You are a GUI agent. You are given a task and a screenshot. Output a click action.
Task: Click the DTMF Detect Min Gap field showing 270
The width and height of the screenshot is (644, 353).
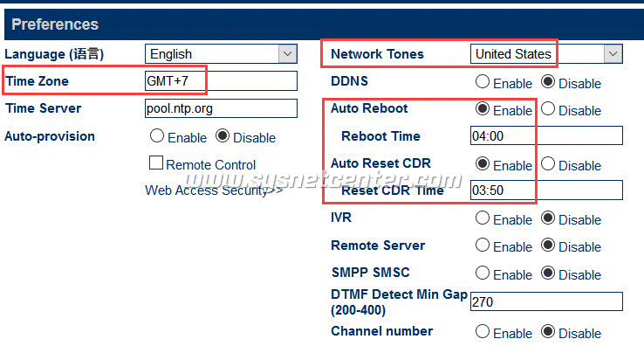[x=546, y=301]
